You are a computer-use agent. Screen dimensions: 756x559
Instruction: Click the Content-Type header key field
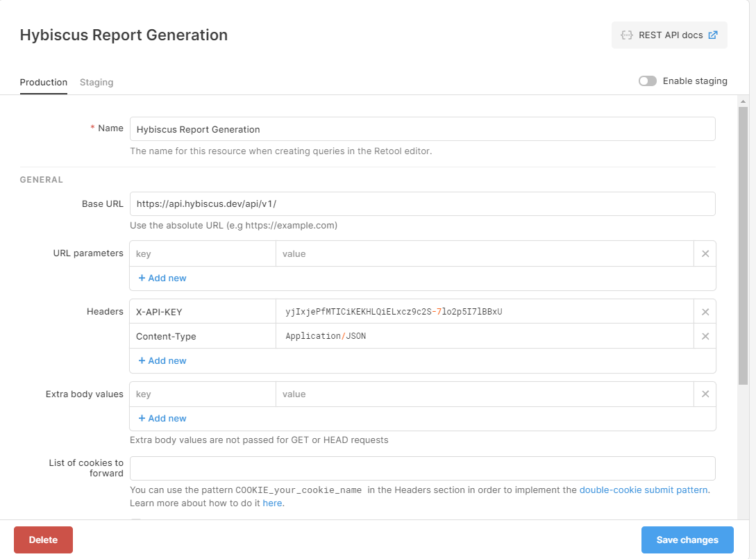[x=203, y=336]
